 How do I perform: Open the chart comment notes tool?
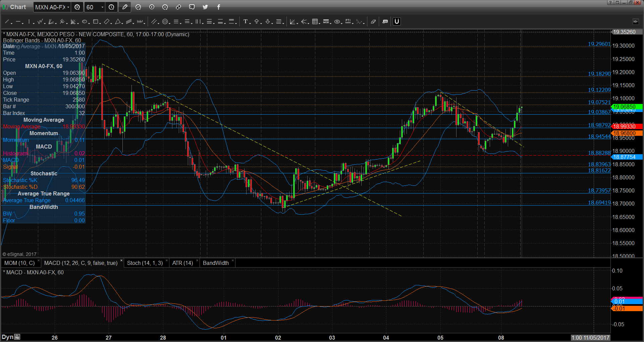tap(385, 21)
